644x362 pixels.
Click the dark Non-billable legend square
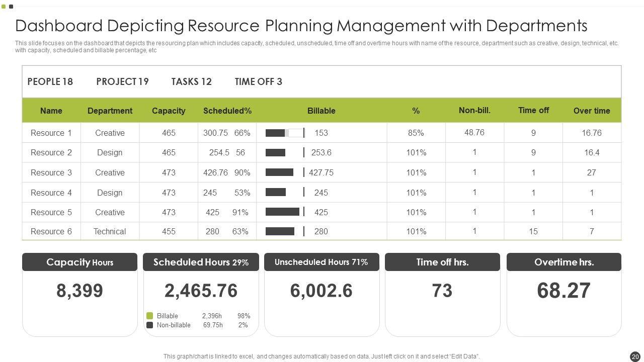[149, 325]
